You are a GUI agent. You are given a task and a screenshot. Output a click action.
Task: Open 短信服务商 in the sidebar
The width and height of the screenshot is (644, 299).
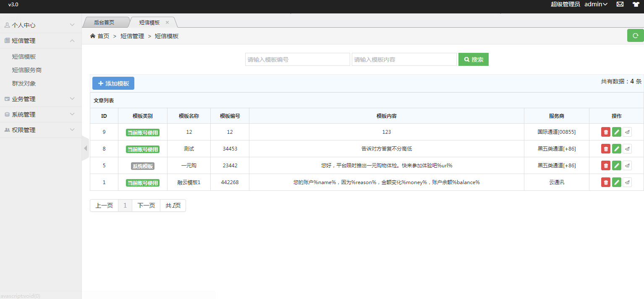[x=27, y=70]
